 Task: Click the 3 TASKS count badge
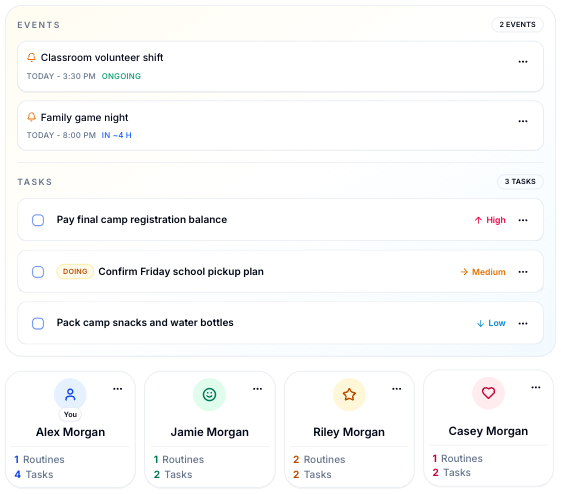coord(520,181)
